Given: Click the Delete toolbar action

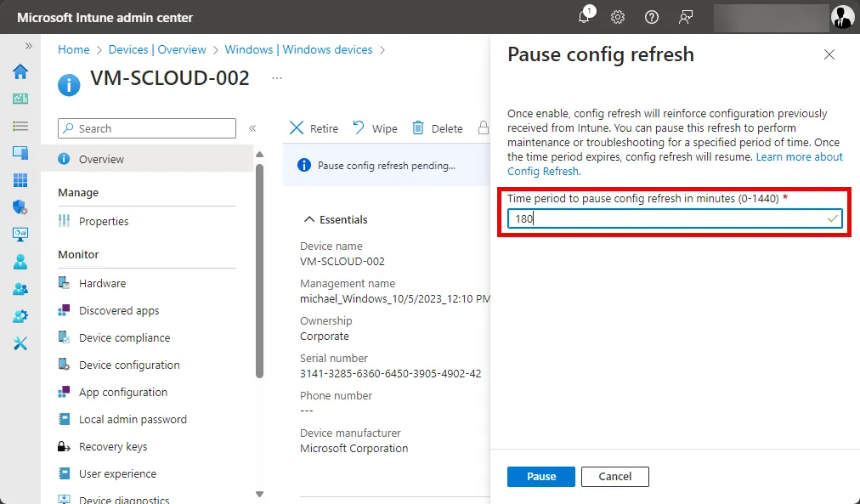Looking at the screenshot, I should pyautogui.click(x=437, y=128).
